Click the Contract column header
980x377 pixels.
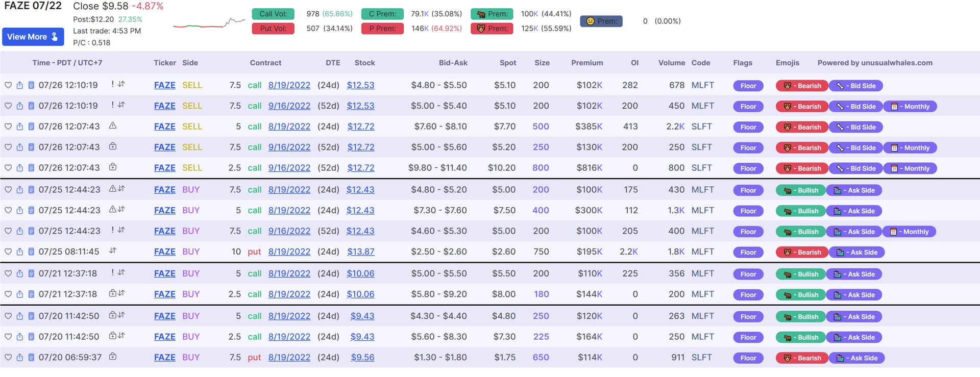point(265,63)
